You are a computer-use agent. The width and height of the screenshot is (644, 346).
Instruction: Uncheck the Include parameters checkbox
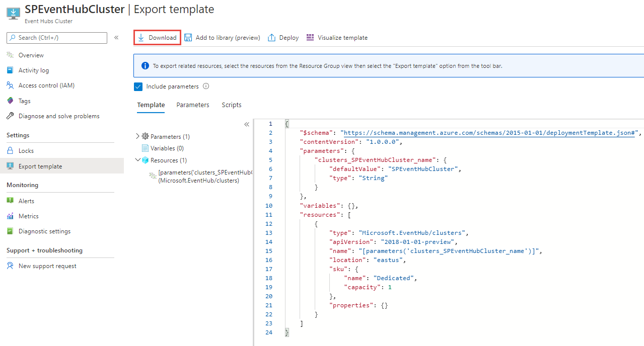(x=138, y=86)
